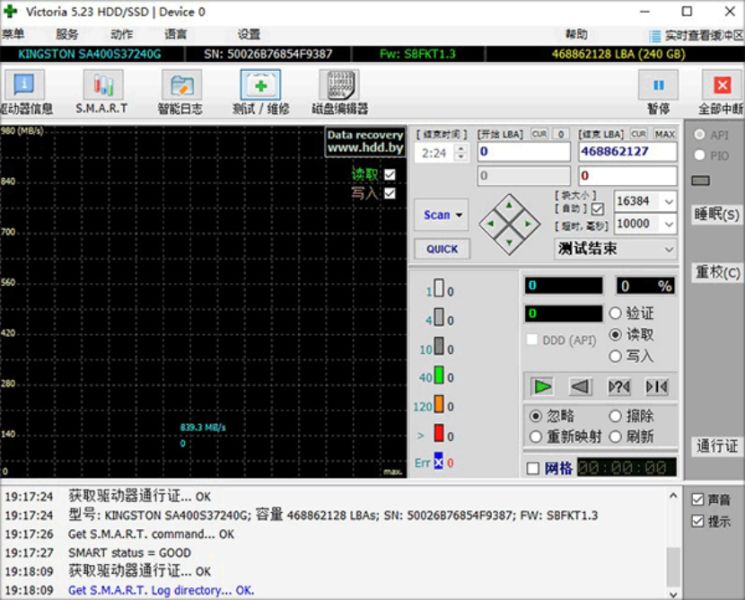Image resolution: width=745 pixels, height=600 pixels.
Task: Click the red slow block swatch
Action: [x=439, y=433]
